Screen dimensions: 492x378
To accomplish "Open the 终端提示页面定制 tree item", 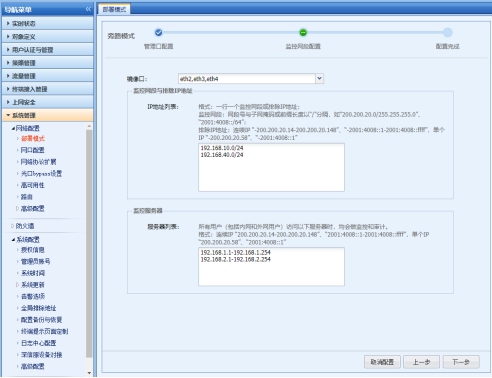I will coord(44,331).
